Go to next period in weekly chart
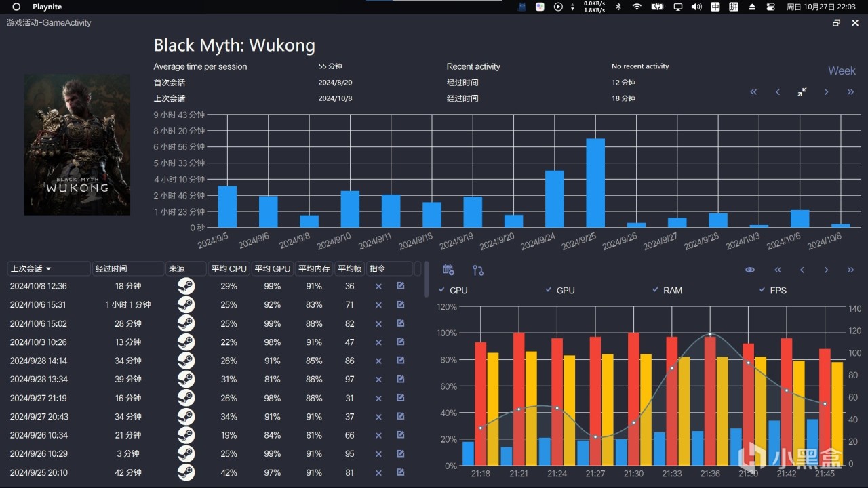 coord(826,92)
